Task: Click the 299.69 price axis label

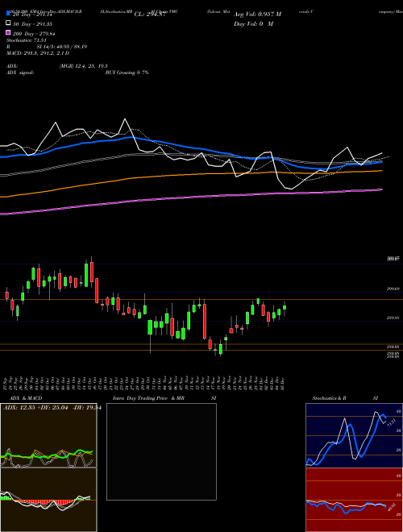Action: coord(393,289)
